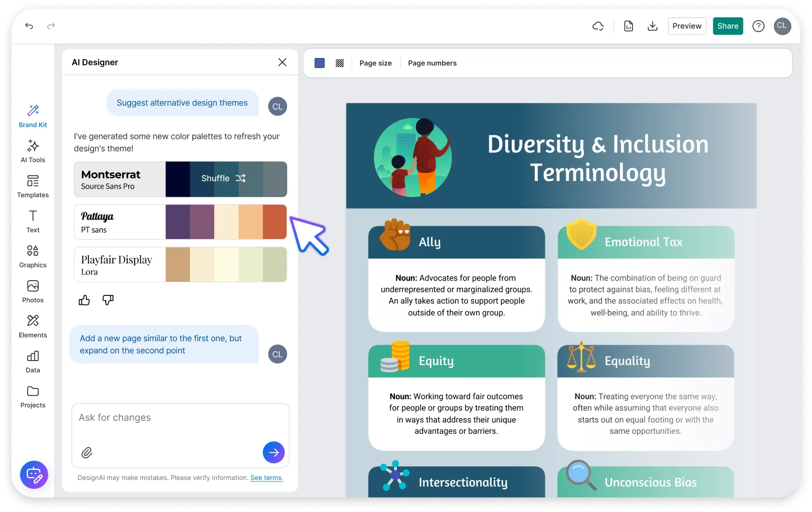
Task: Click 'Suggest alternative design themes' message
Action: point(182,103)
